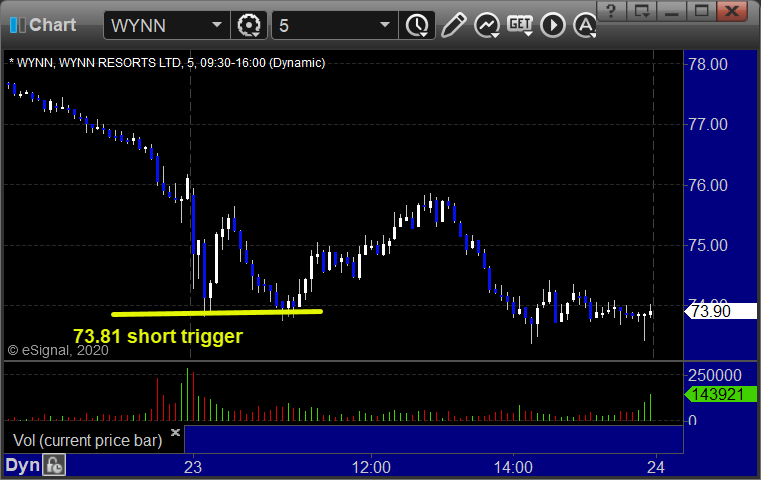Screen dimensions: 761x480
Task: Click the 73.81 short trigger annotation
Action: point(158,336)
